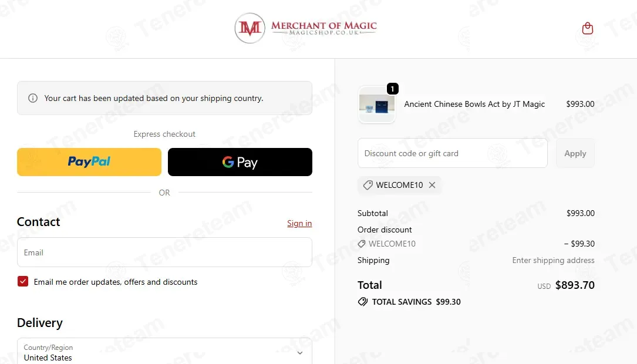Click the Total Savings tag icon
This screenshot has width=637, height=364.
[363, 302]
